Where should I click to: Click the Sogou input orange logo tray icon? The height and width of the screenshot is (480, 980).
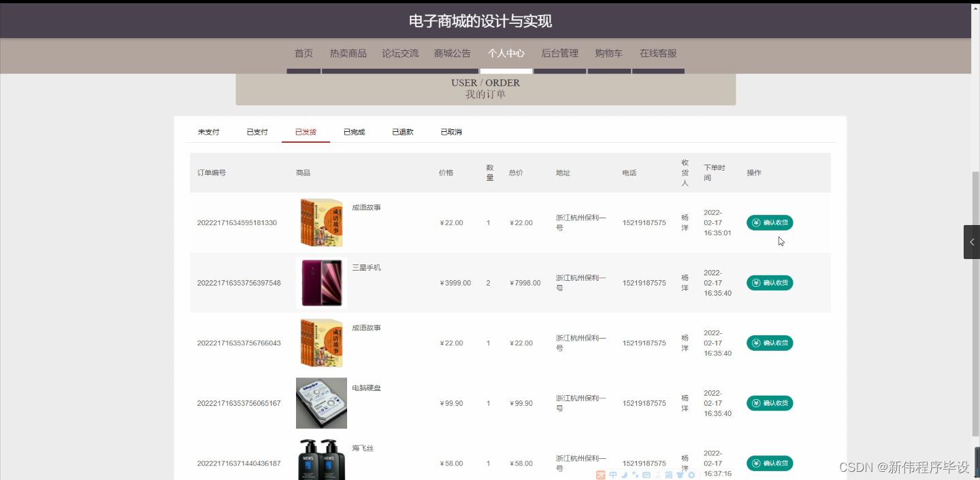(601, 475)
